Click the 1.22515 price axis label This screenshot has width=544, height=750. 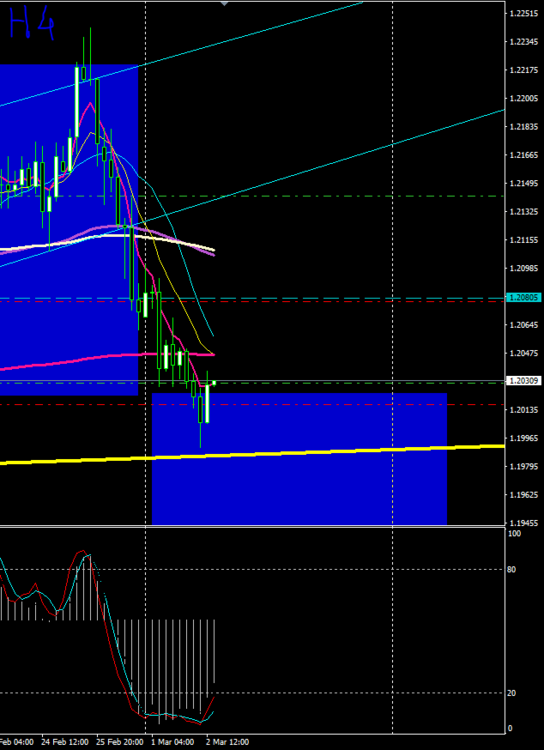[x=524, y=14]
